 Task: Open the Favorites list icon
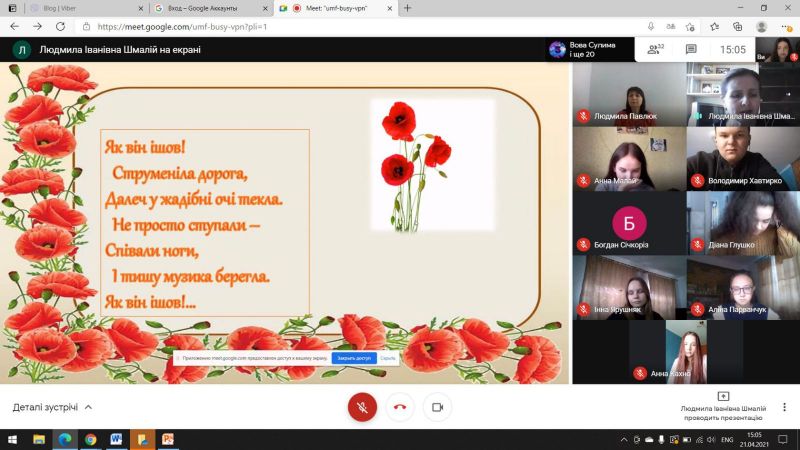coord(715,27)
